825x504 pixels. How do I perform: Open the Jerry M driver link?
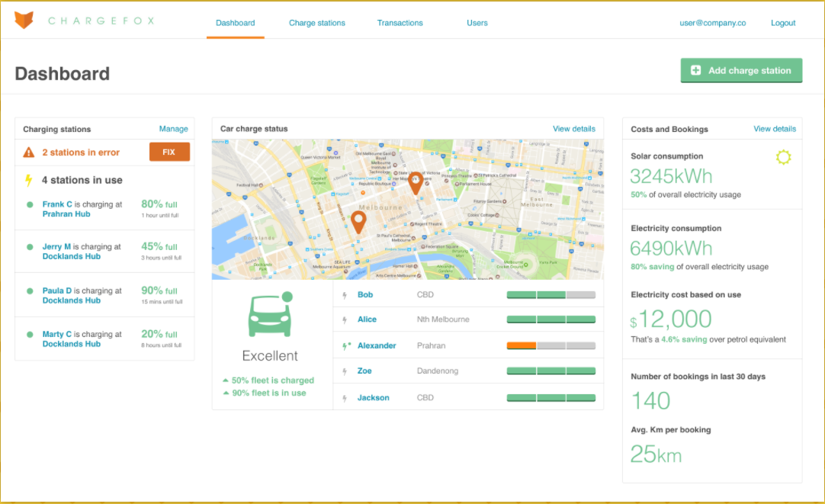pyautogui.click(x=56, y=246)
